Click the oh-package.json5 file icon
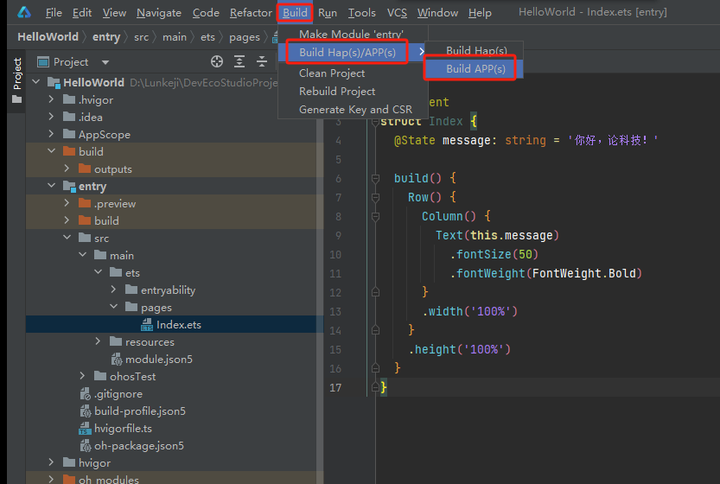The height and width of the screenshot is (484, 720). pyautogui.click(x=85, y=445)
